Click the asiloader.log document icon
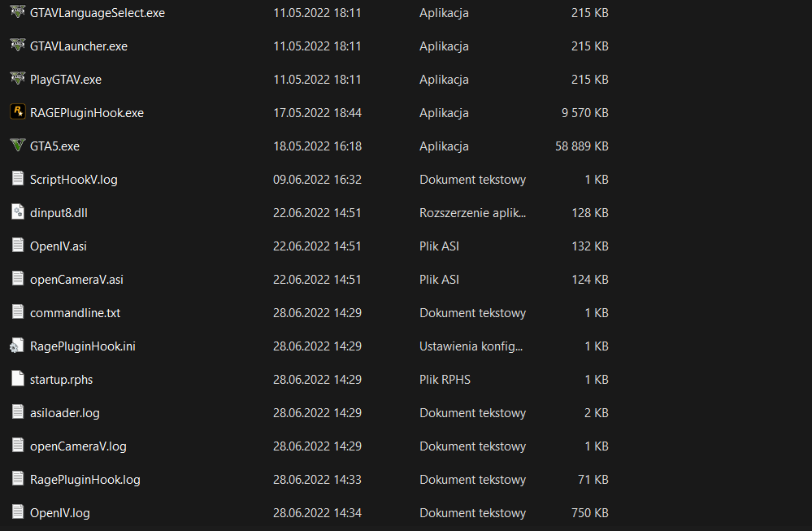812x531 pixels. click(x=18, y=411)
